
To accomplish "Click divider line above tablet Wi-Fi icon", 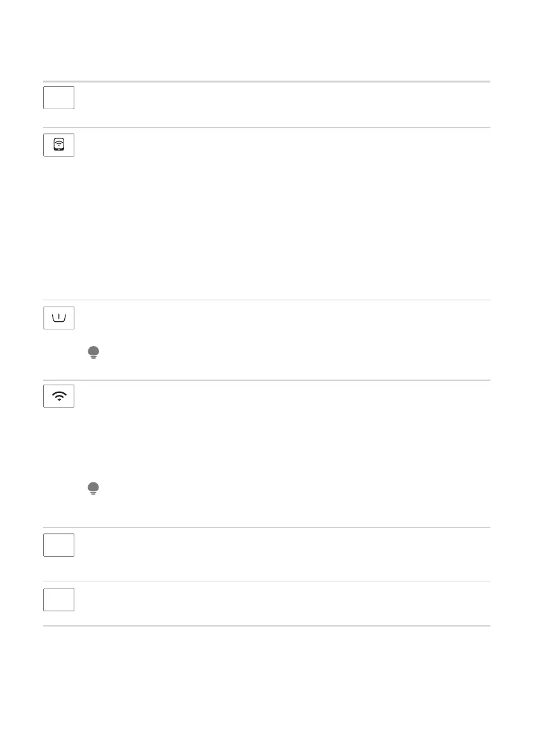I will coord(266,128).
